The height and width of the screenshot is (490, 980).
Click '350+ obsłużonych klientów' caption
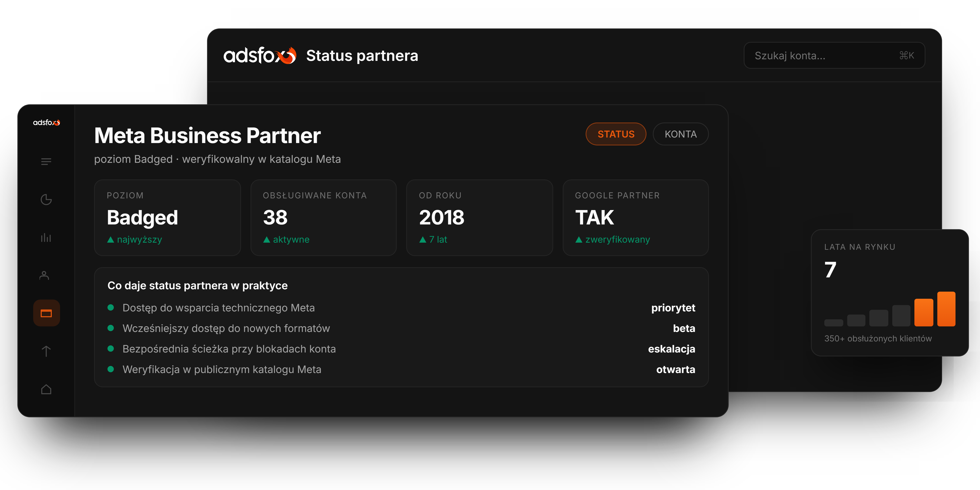click(x=878, y=338)
